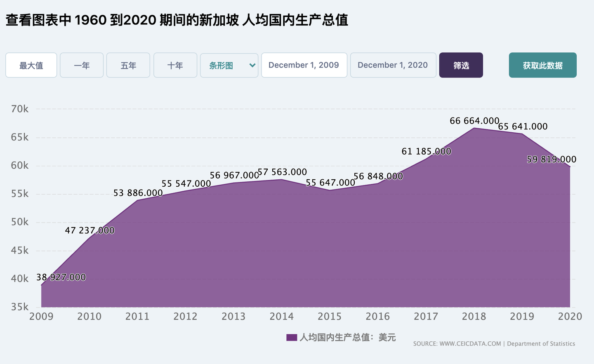
Task: Click the 2020 data point 59 819.000
Action: point(552,159)
